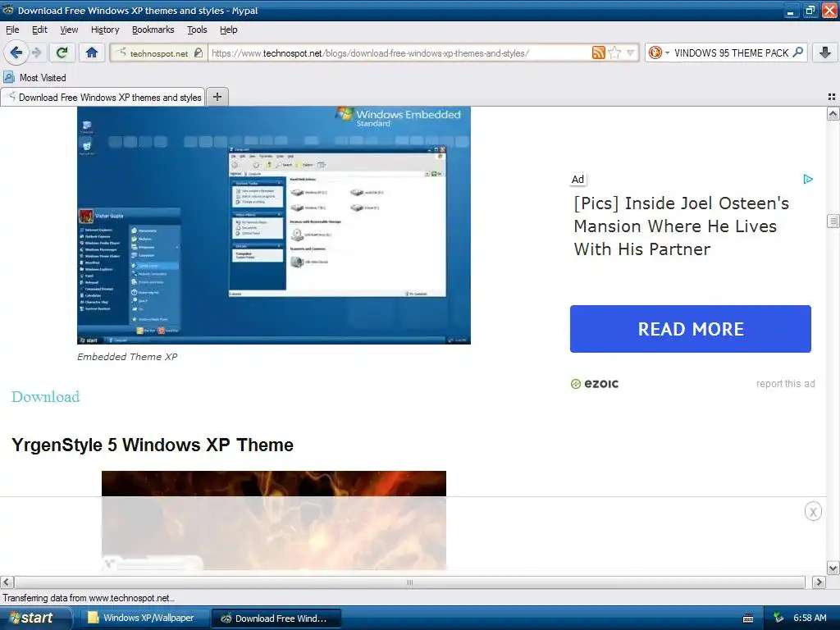Viewport: 840px width, 630px height.
Task: Click the technospot.net site identity badge
Action: (159, 53)
